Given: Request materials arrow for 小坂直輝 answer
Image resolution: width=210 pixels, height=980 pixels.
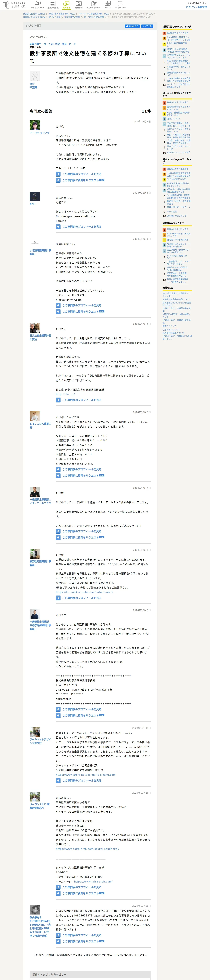Looking at the screenshot, I should 58,312.
